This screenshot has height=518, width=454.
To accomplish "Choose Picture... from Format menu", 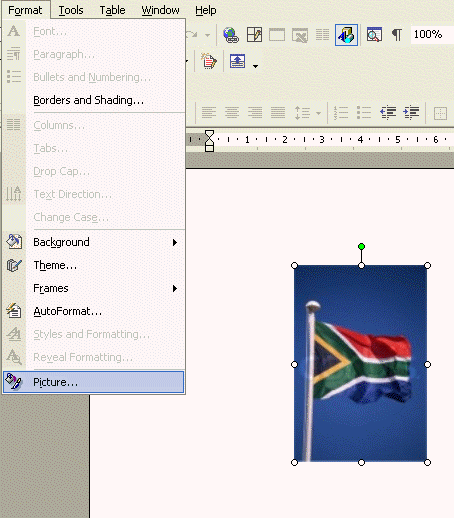I will [x=94, y=382].
